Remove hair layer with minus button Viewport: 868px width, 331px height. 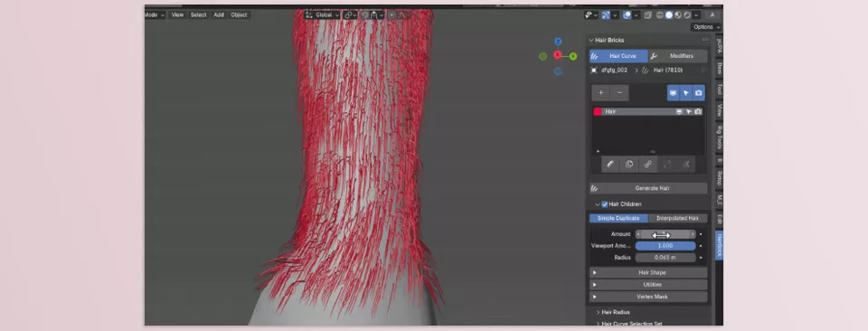tap(619, 93)
